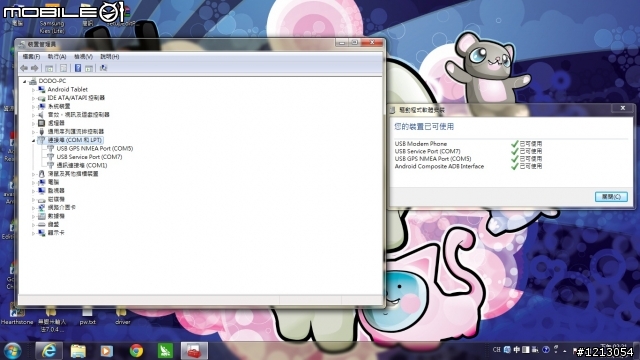640x360 pixels.
Task: Open the 說明(H) menu
Action: tap(110, 57)
